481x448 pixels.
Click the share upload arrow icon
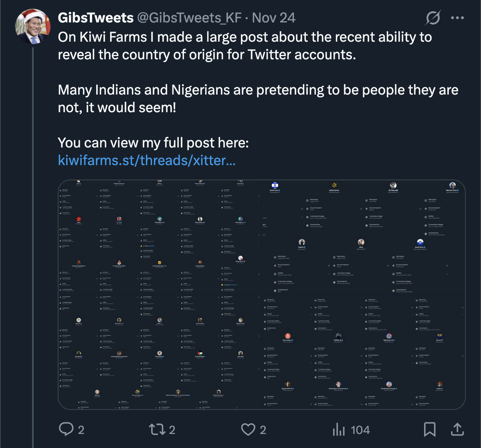coord(457,430)
